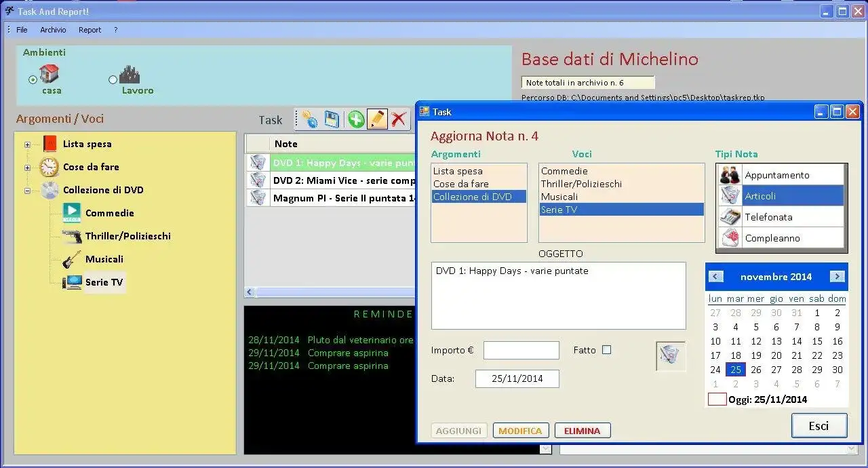Click the OGGETTO text box
868x468 pixels.
pyautogui.click(x=559, y=296)
